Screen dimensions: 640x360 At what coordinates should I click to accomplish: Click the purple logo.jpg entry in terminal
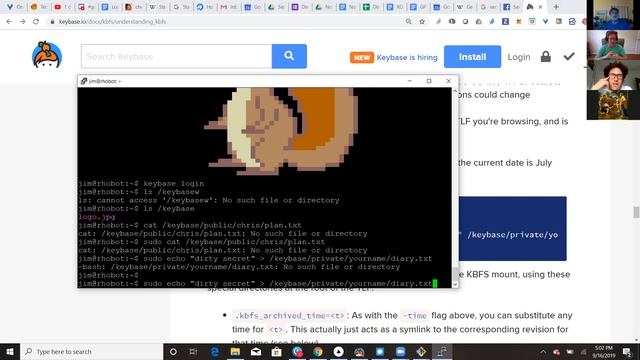(97, 217)
